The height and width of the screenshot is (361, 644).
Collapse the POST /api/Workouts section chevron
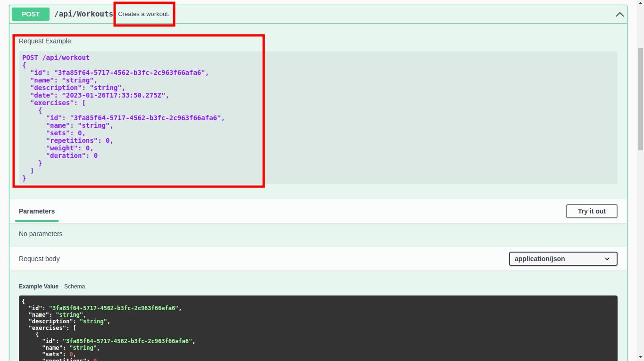(619, 14)
